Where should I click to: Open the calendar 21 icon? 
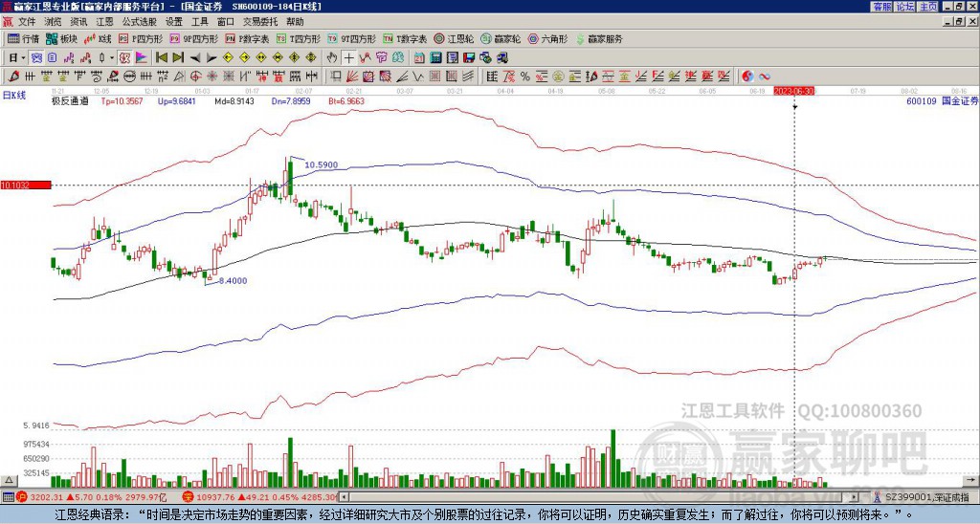click(419, 58)
